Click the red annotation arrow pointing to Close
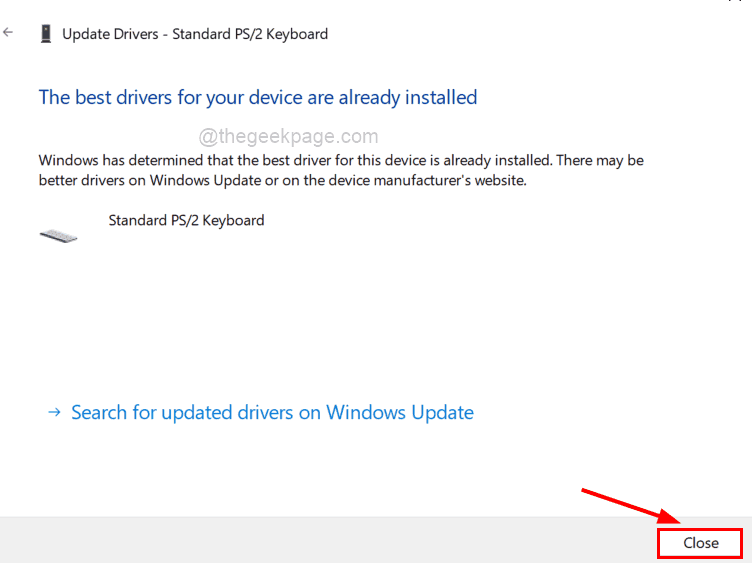752x563 pixels. click(630, 506)
